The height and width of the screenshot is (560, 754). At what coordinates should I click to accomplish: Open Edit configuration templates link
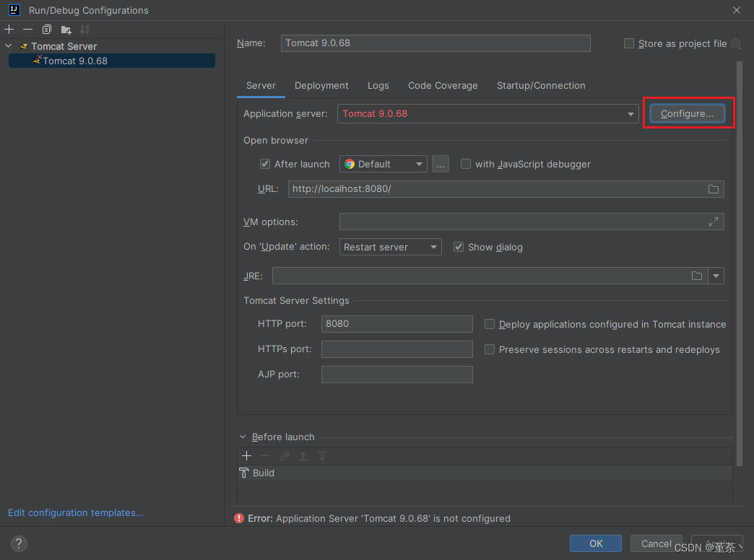76,513
